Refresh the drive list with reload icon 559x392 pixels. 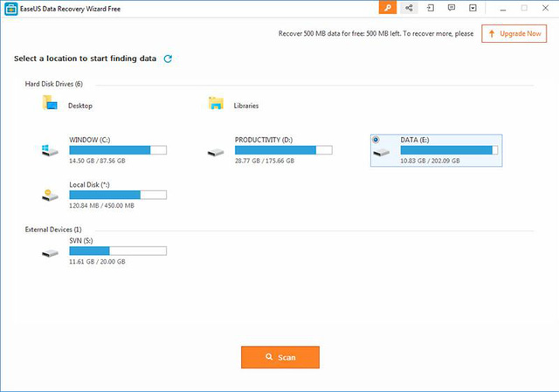coord(168,58)
